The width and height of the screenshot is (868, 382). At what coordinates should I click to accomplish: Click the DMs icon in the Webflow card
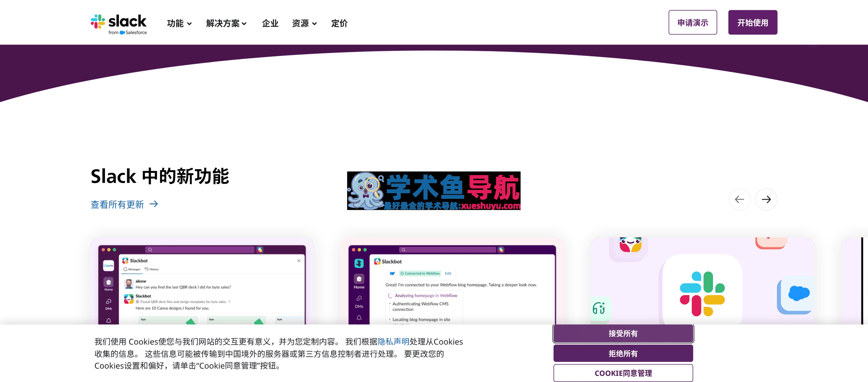coord(359,302)
